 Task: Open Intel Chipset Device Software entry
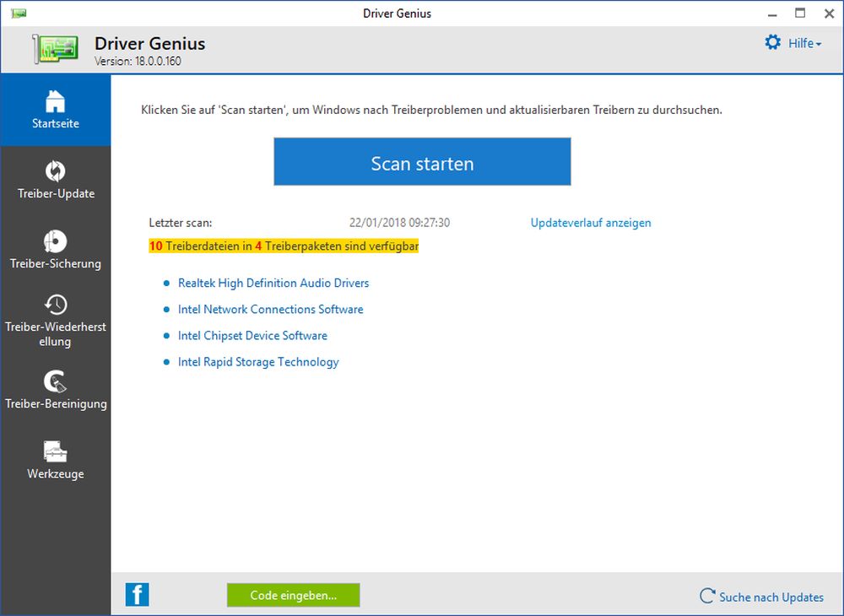(x=252, y=336)
